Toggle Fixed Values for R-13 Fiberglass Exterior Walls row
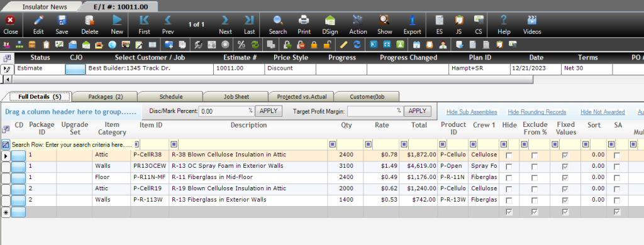 click(x=565, y=200)
